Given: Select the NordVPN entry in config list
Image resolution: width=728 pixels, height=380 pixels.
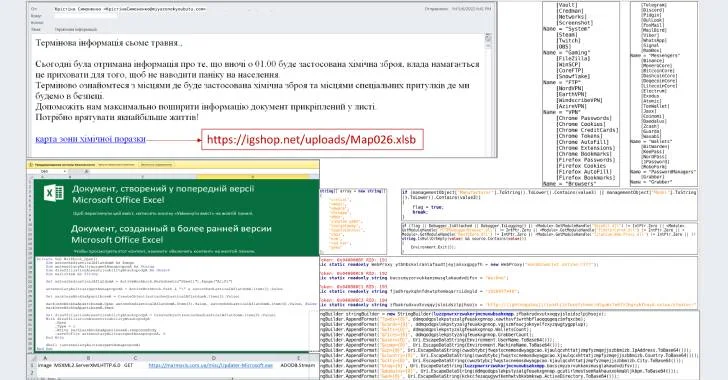Looking at the screenshot, I should (571, 88).
